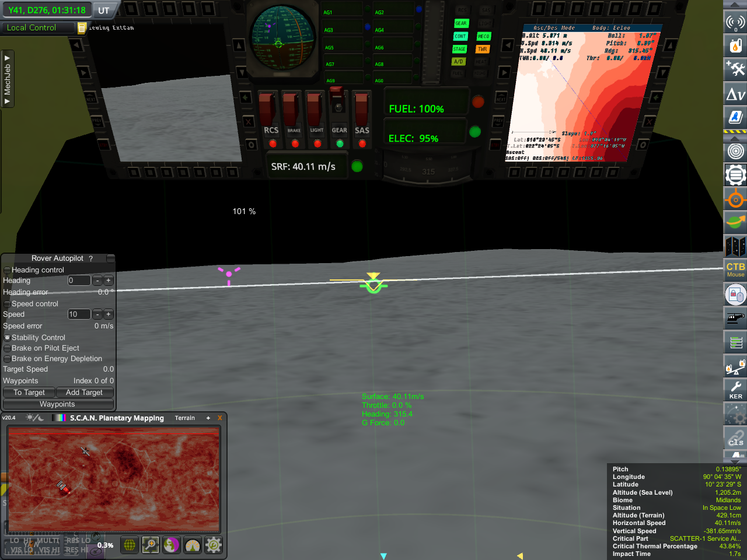Image resolution: width=747 pixels, height=560 pixels.
Task: Decrease Rover Autopilot speed with minus
Action: (x=97, y=314)
